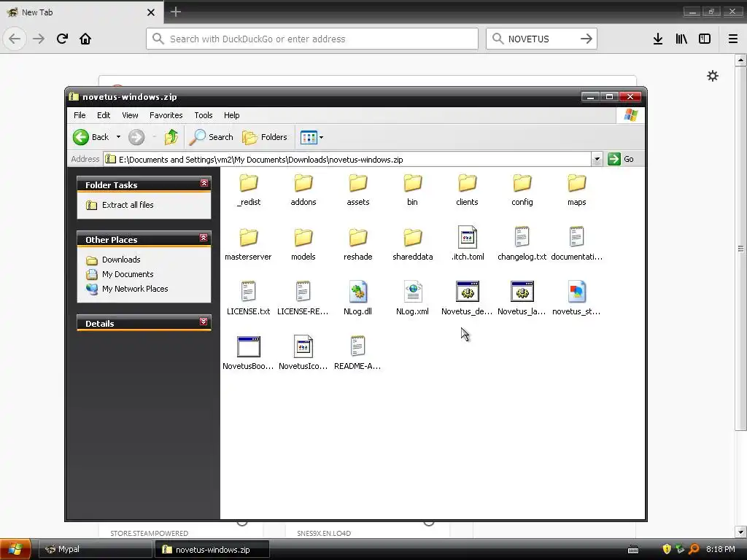Open the Back history dropdown arrow
Screen dimensions: 747x560
pyautogui.click(x=118, y=137)
